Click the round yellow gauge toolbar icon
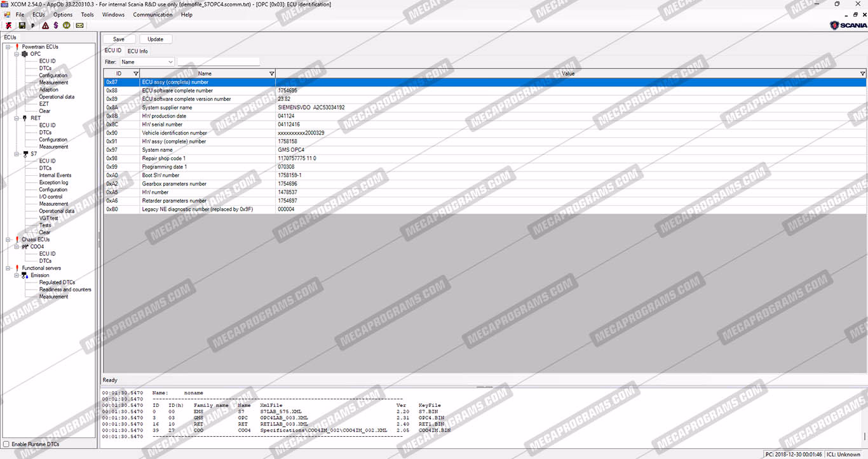This screenshot has width=868, height=459. [x=67, y=25]
